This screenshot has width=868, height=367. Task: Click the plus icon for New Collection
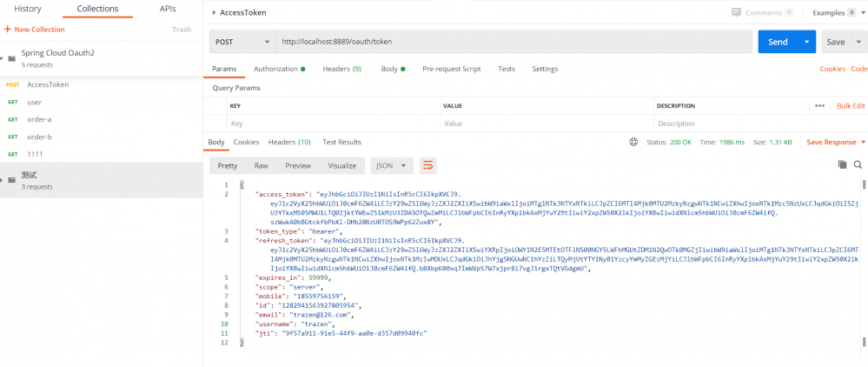pos(7,30)
